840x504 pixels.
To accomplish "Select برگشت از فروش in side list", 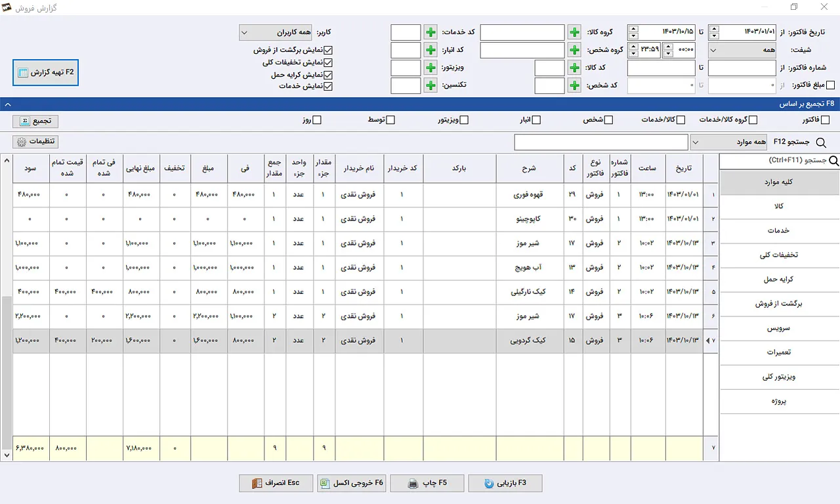I will click(x=780, y=304).
